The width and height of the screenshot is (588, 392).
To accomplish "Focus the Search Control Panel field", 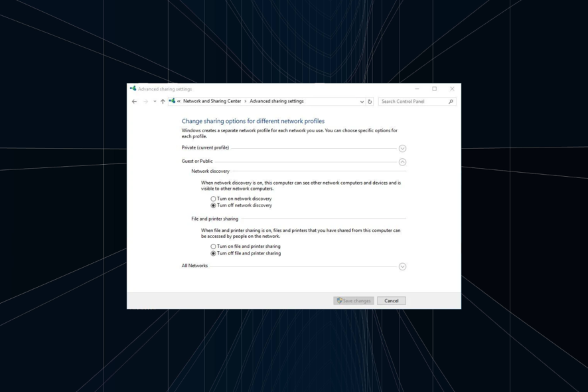I will pyautogui.click(x=417, y=102).
